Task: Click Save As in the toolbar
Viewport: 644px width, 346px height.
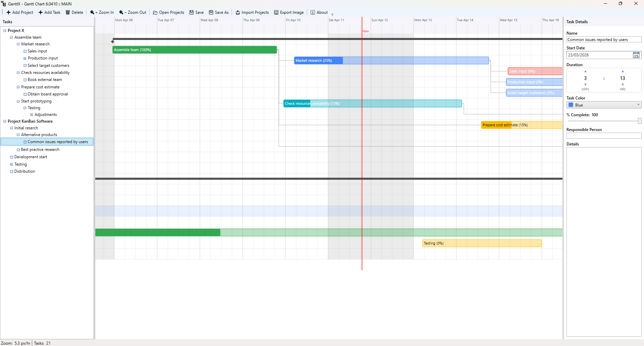Action: click(x=219, y=12)
